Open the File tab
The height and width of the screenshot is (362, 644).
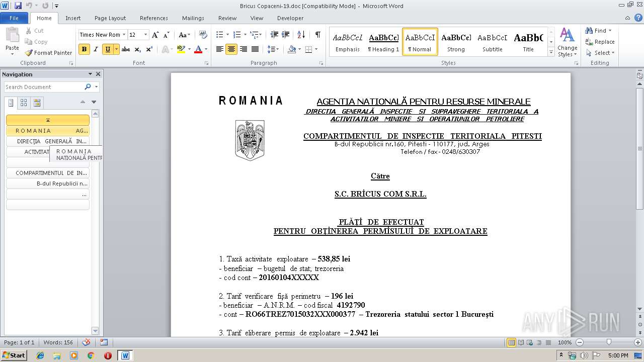coord(14,18)
